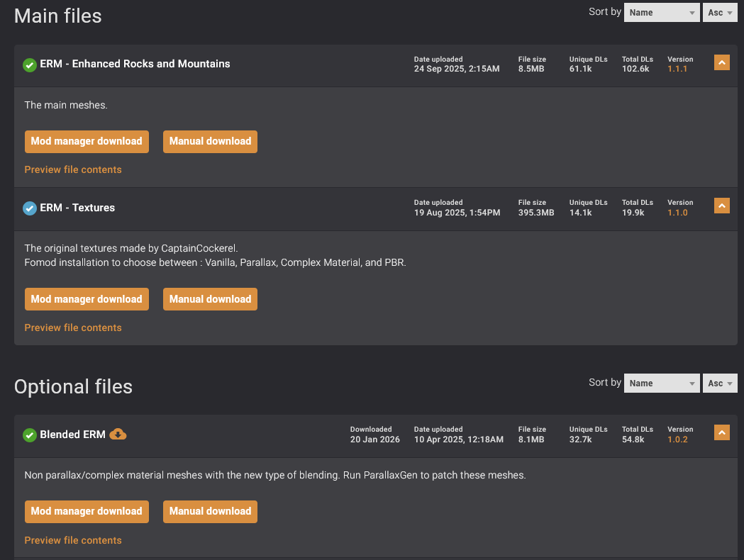744x560 pixels.
Task: Click the ERM - Textures file title
Action: [x=77, y=208]
